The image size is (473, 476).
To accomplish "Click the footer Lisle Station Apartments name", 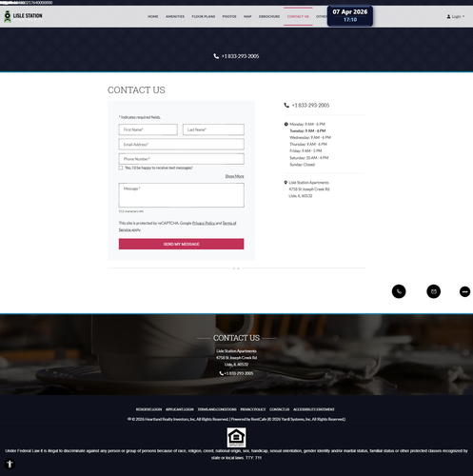I will (x=236, y=351).
